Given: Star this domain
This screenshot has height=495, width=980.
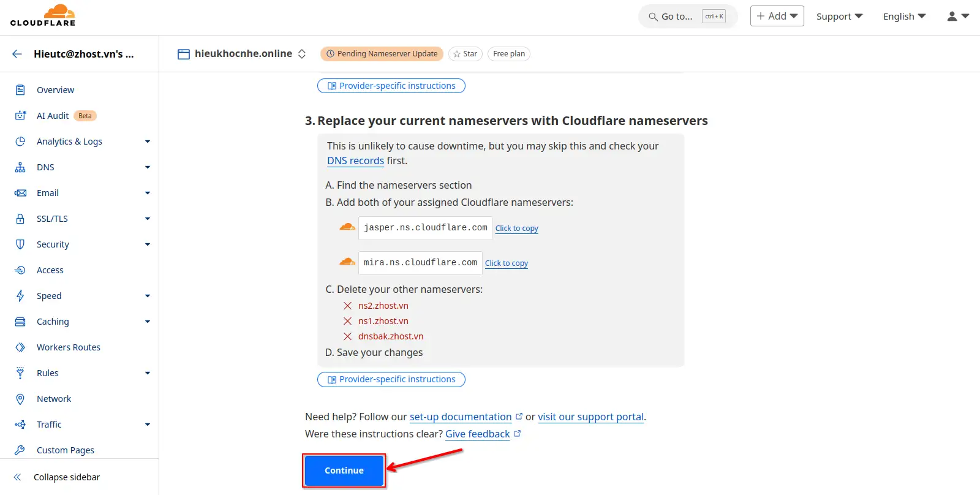Looking at the screenshot, I should 465,54.
